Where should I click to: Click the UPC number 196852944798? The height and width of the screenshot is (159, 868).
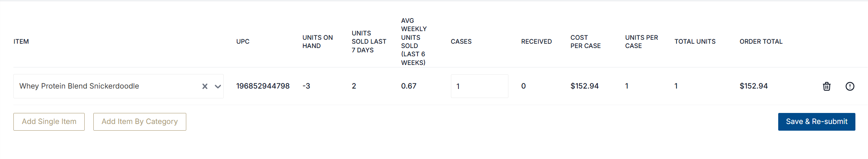(263, 86)
